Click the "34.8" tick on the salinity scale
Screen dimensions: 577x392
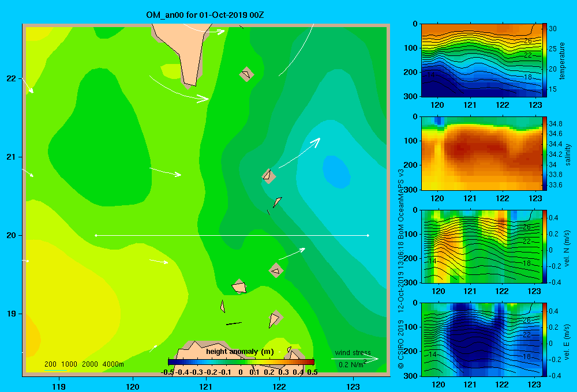click(556, 123)
